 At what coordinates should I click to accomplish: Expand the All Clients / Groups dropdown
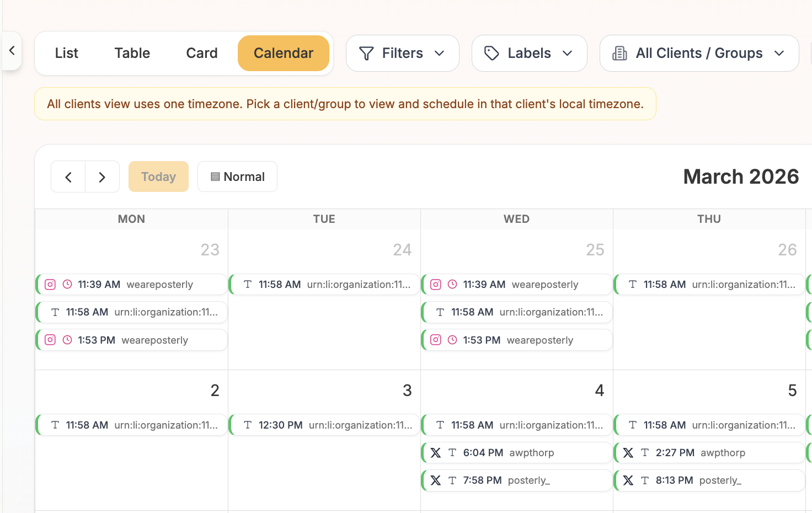(699, 53)
